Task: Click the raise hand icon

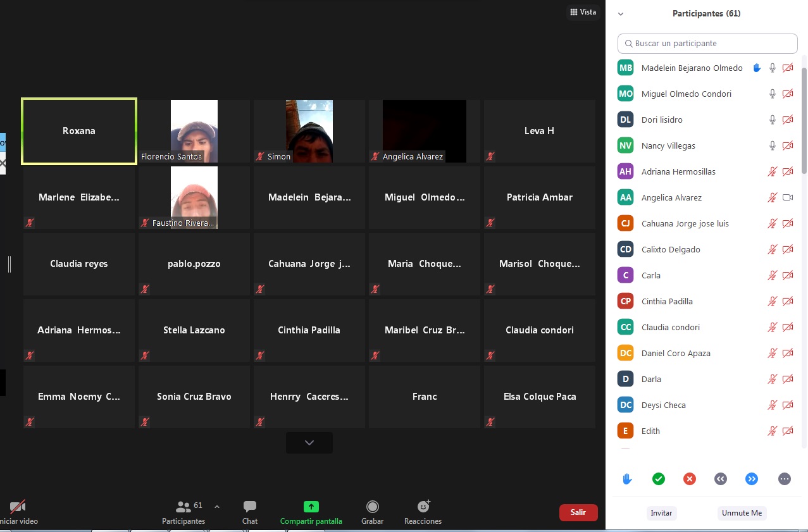Action: (x=627, y=479)
